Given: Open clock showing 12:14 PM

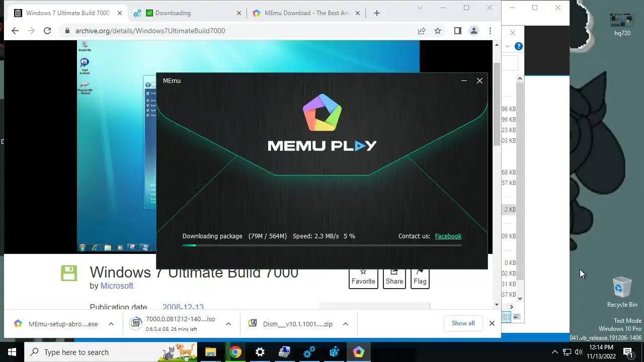Looking at the screenshot, I should click(x=601, y=352).
